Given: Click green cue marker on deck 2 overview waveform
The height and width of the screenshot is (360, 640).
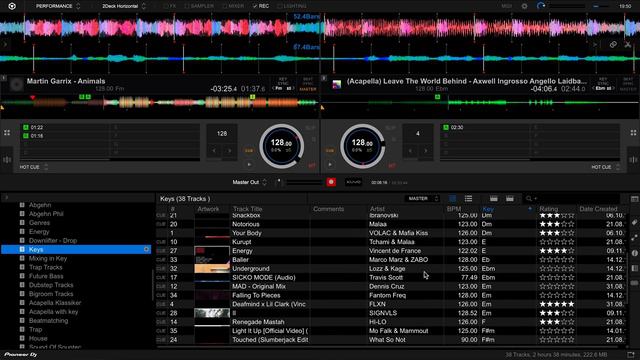Looking at the screenshot, I should 438,97.
